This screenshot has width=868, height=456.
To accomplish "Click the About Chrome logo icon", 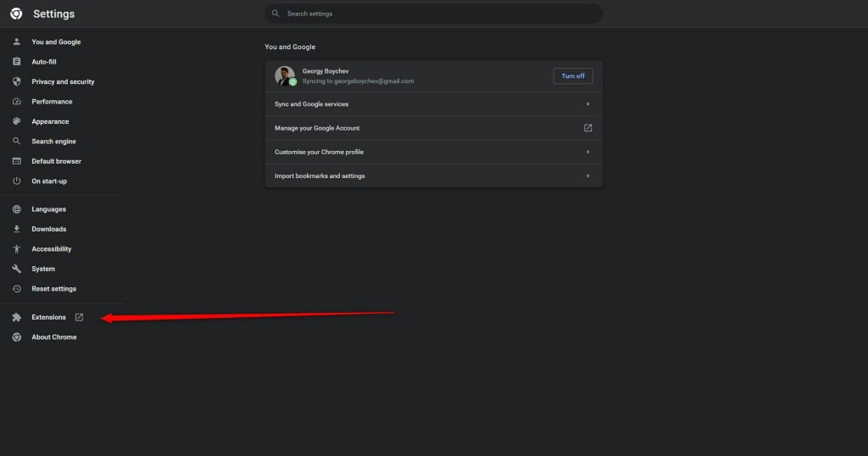I will point(17,337).
